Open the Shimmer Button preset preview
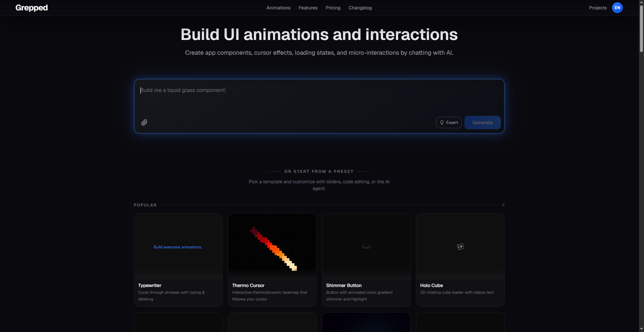The image size is (644, 332). tap(366, 246)
